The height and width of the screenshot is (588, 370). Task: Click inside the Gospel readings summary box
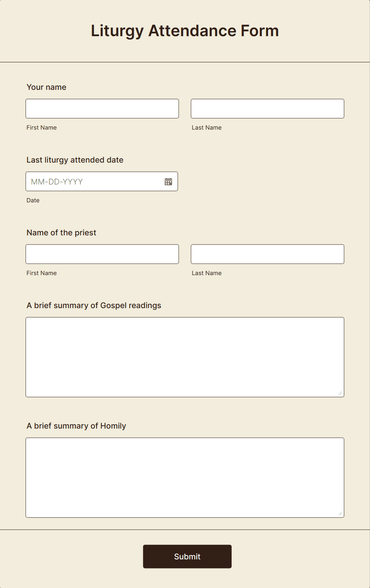pos(185,357)
